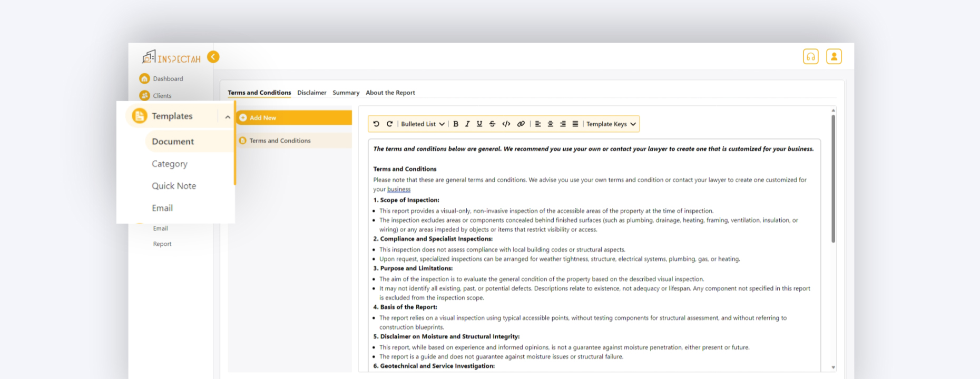980x379 pixels.
Task: Switch to the Disclaimer tab
Action: click(x=311, y=93)
